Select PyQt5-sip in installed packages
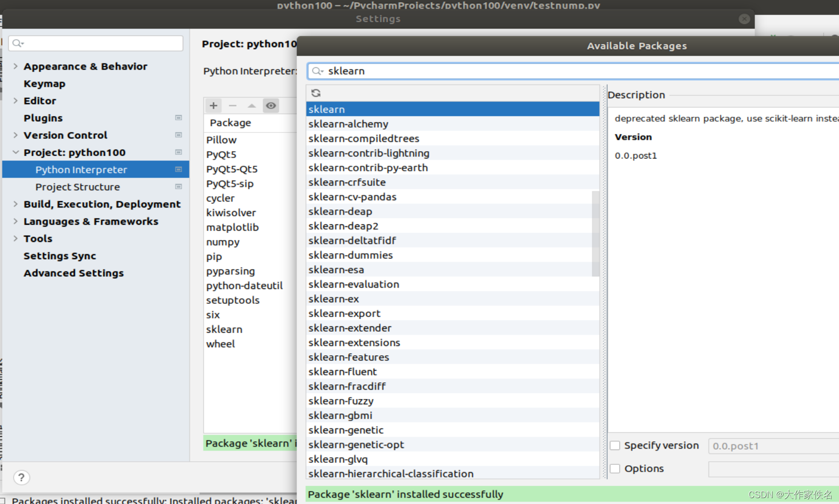Image resolution: width=839 pixels, height=504 pixels. point(250,184)
